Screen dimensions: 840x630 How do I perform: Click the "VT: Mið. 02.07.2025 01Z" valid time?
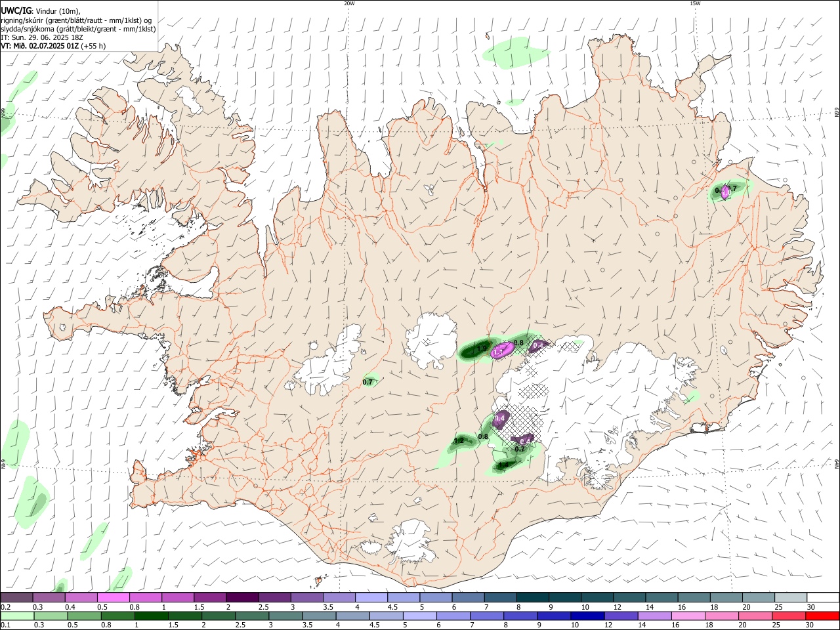pyautogui.click(x=40, y=46)
